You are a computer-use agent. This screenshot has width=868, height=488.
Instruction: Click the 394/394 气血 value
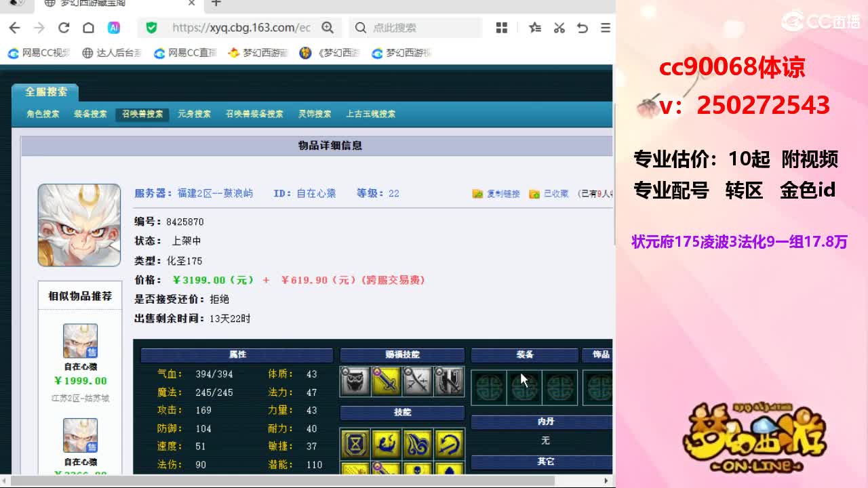[x=214, y=374]
